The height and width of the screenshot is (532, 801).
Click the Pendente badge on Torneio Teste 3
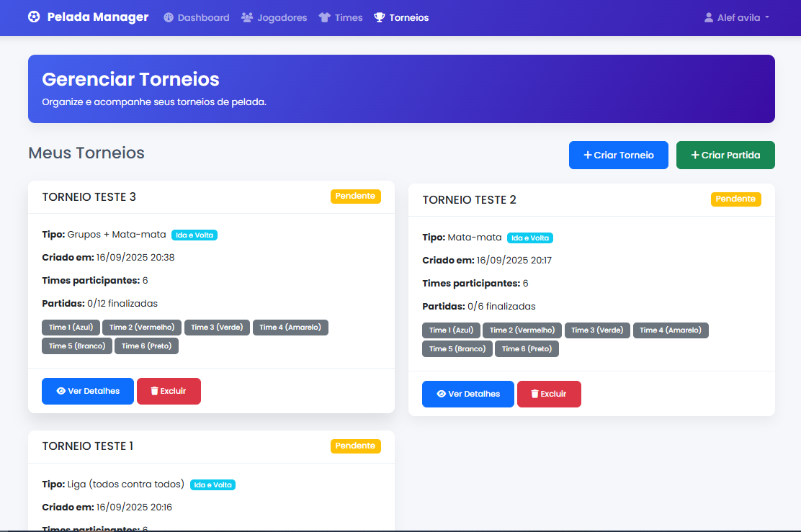pyautogui.click(x=355, y=197)
